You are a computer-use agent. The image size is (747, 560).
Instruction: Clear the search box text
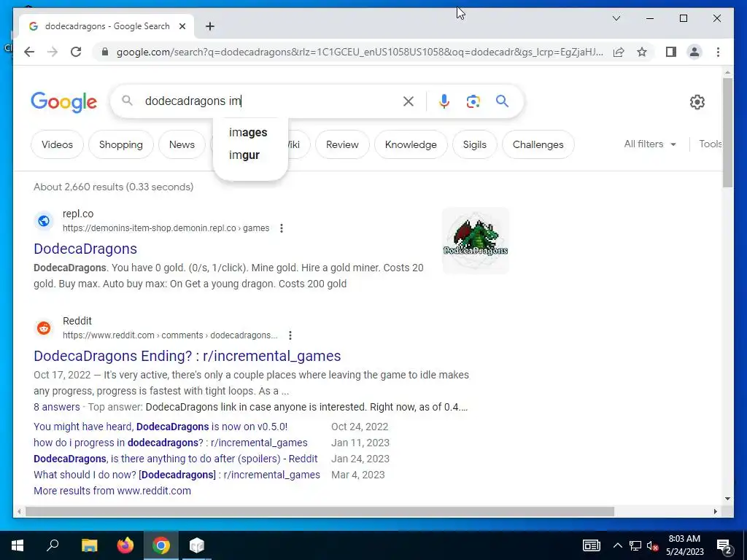[409, 101]
